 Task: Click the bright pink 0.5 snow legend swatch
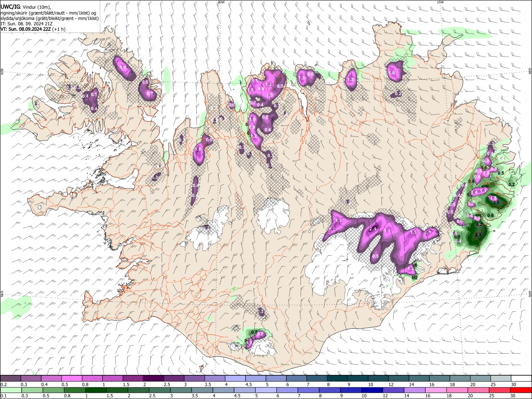click(x=71, y=378)
